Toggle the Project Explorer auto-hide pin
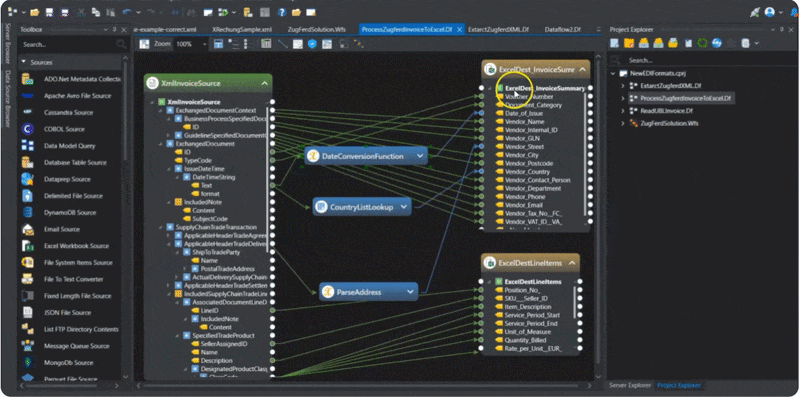800x397 pixels. tap(782, 30)
